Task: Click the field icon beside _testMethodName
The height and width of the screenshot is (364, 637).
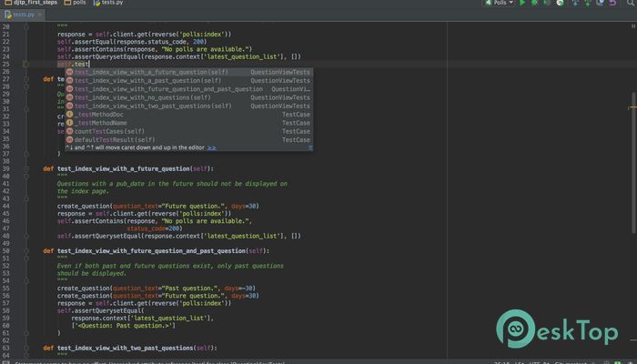Action: (x=69, y=123)
